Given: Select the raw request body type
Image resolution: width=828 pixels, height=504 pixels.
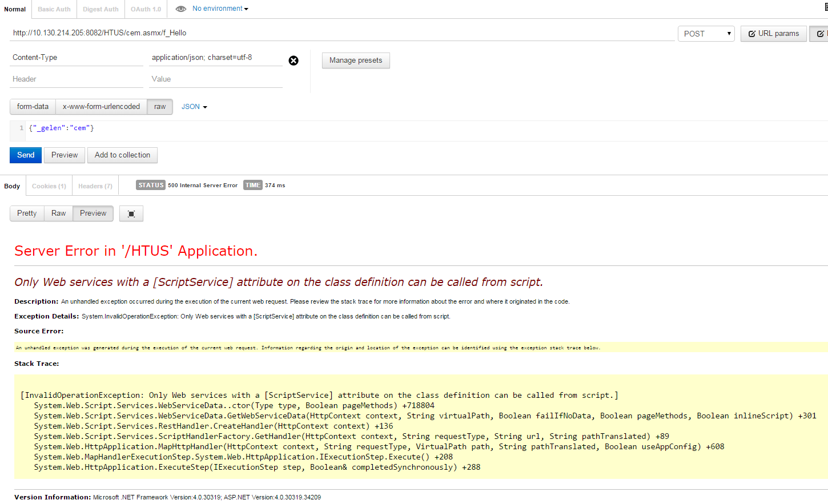Looking at the screenshot, I should tap(160, 107).
